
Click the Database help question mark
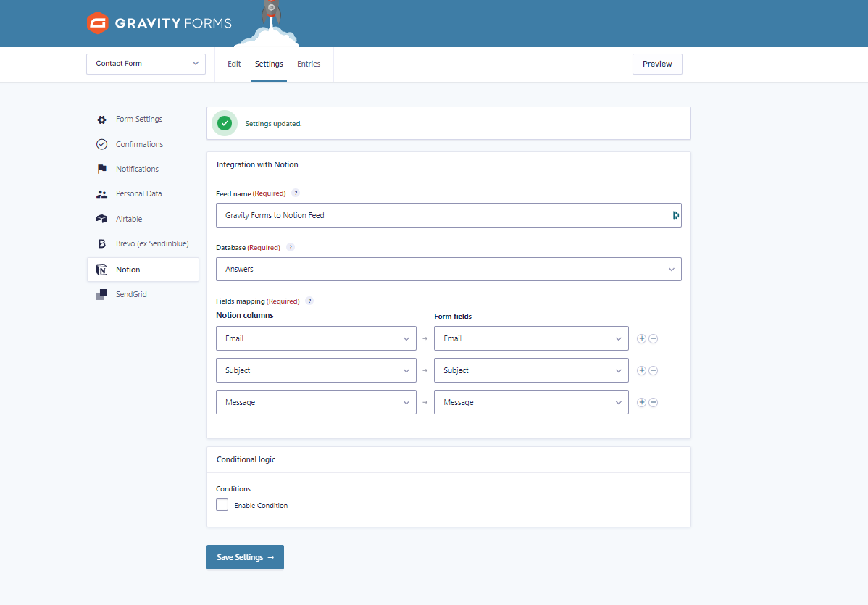tap(291, 247)
